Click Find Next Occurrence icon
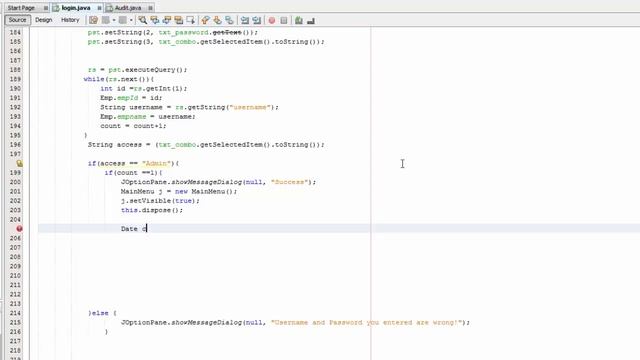Viewport: 640px width, 360px height. pos(167,20)
